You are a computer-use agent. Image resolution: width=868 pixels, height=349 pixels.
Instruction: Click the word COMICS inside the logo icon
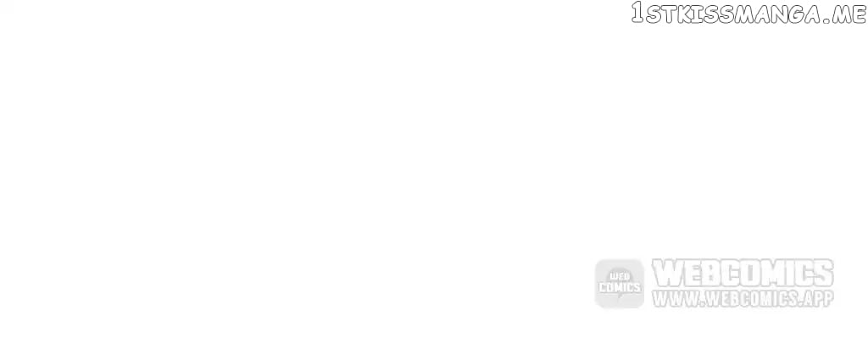(620, 287)
